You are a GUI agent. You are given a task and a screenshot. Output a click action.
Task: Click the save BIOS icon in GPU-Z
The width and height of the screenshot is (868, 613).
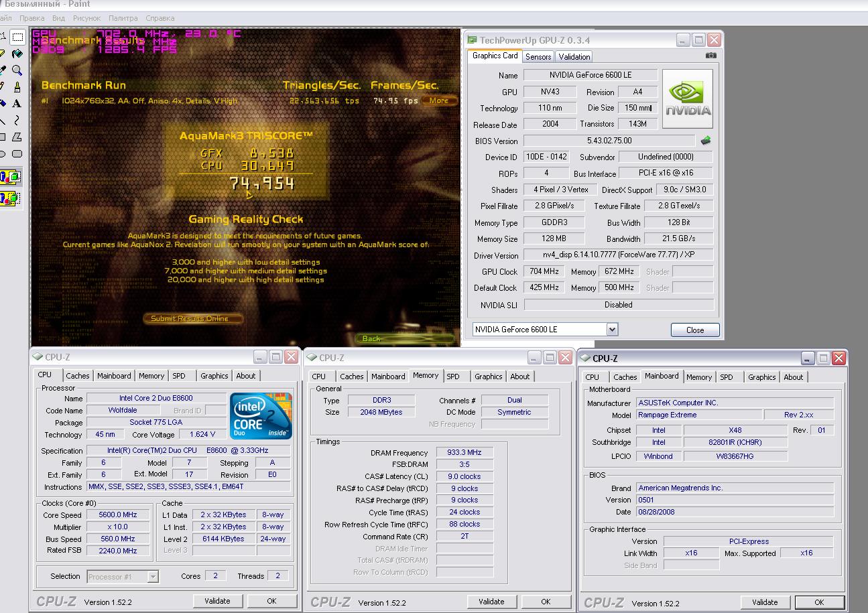(706, 141)
